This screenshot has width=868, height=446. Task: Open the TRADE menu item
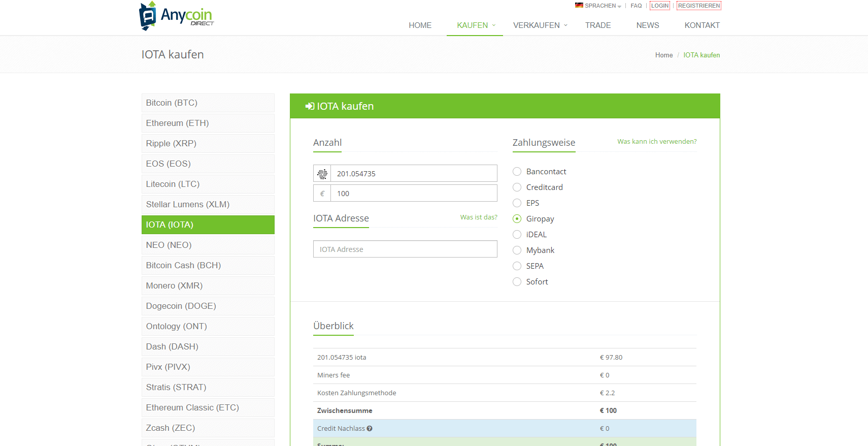[x=598, y=25]
